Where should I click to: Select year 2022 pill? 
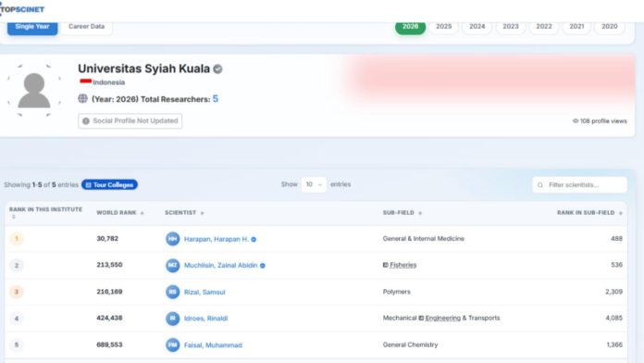544,27
